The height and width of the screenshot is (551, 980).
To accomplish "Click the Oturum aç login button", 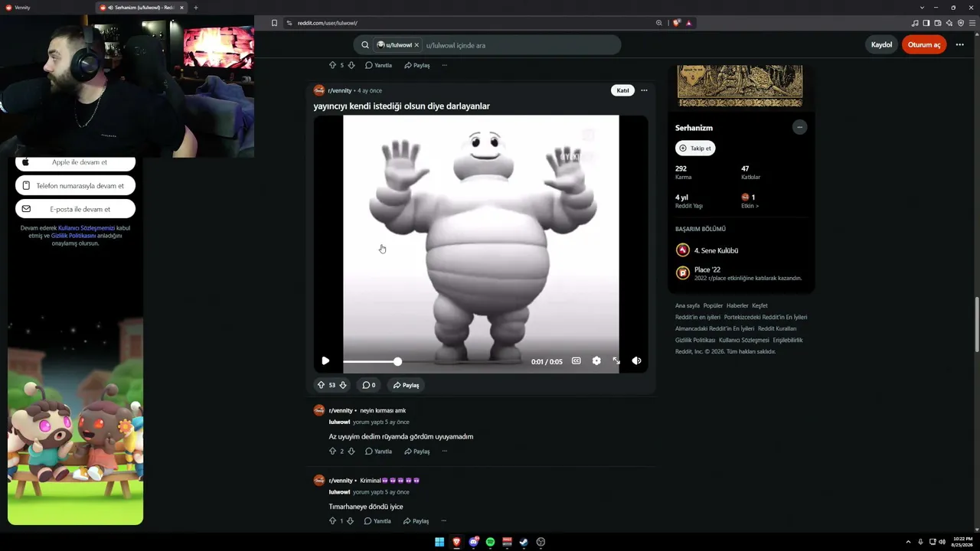I will point(924,44).
